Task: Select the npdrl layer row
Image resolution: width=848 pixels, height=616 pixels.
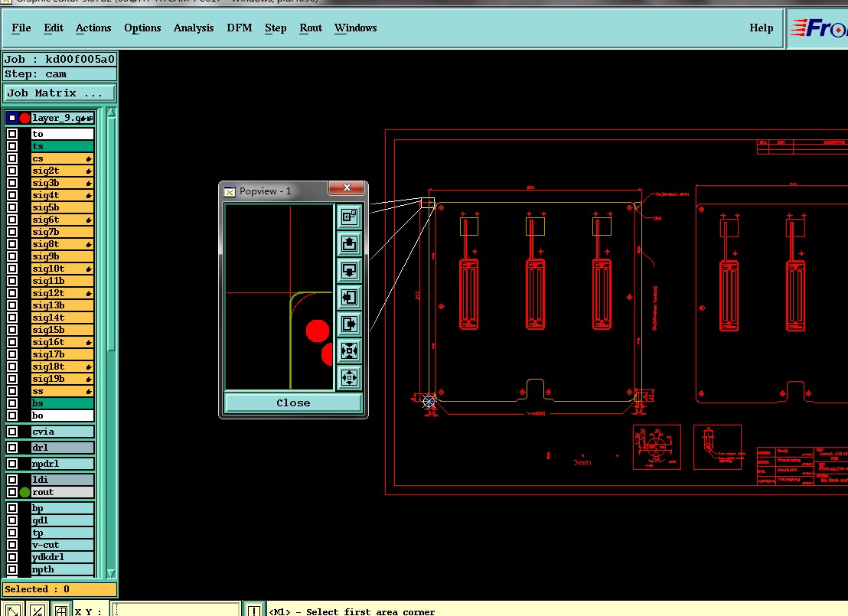Action: click(x=62, y=464)
